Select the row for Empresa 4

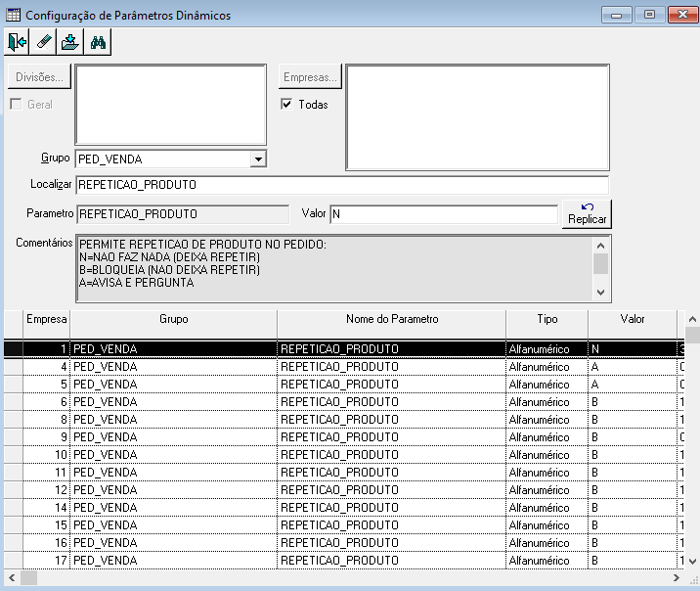[344, 367]
